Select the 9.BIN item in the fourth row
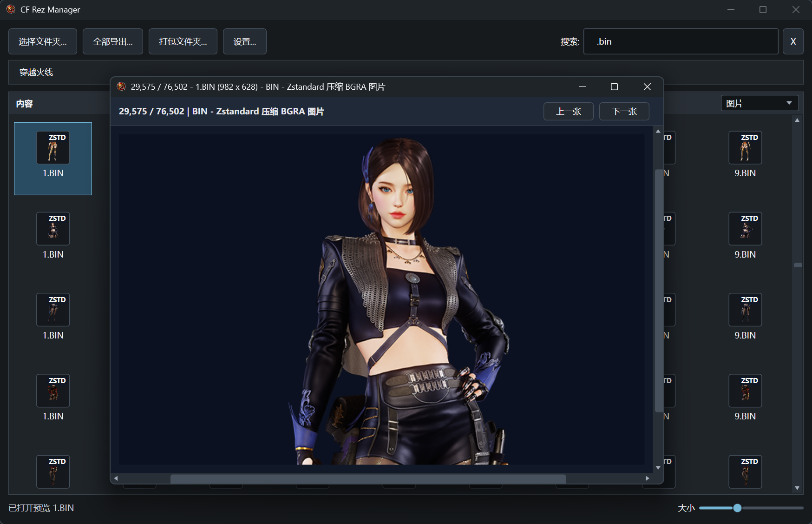The width and height of the screenshot is (812, 524). (745, 398)
